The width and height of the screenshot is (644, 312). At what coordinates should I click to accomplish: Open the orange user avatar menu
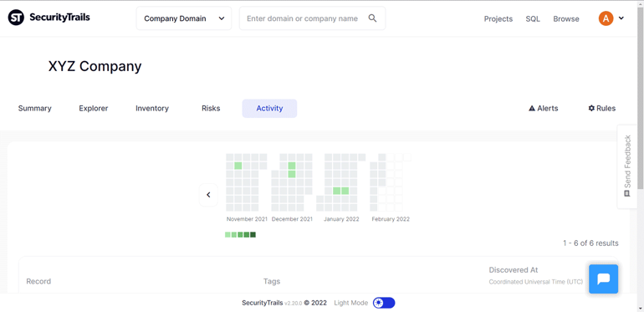click(x=606, y=18)
